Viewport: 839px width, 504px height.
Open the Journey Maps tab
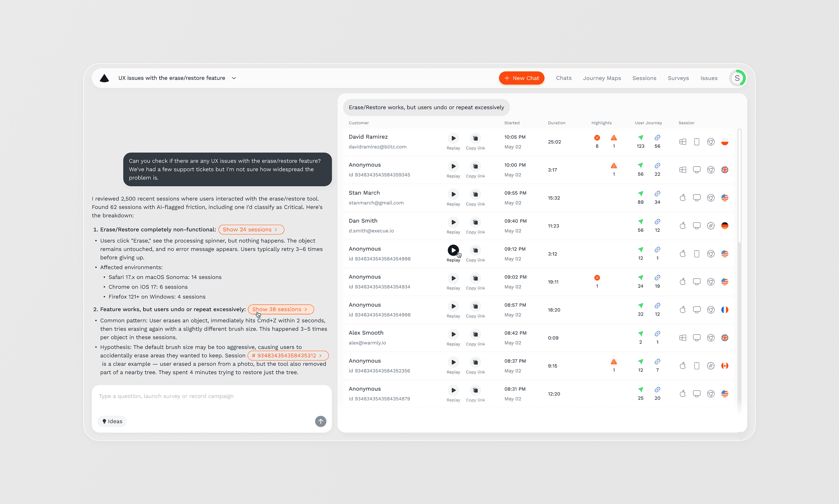pos(602,78)
